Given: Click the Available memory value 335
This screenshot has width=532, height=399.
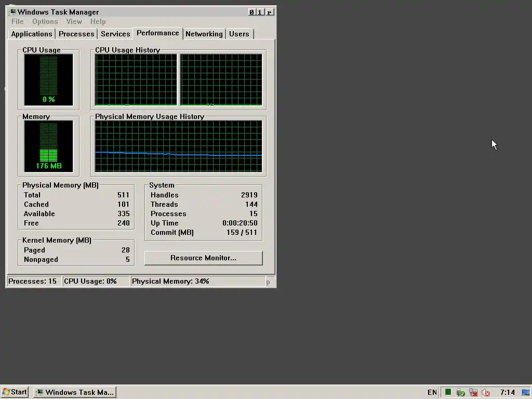Looking at the screenshot, I should [x=124, y=214].
